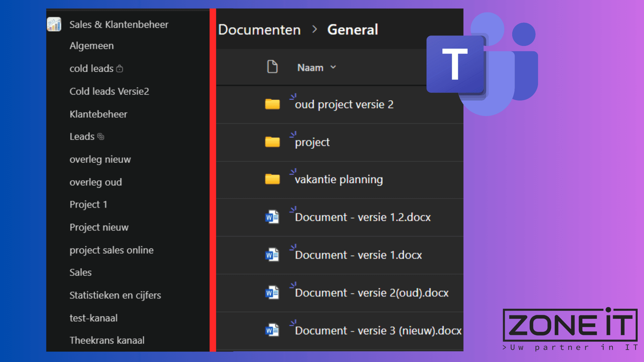This screenshot has width=644, height=362.
Task: Click the breadcrumb chevron after Documenten
Action: 314,29
